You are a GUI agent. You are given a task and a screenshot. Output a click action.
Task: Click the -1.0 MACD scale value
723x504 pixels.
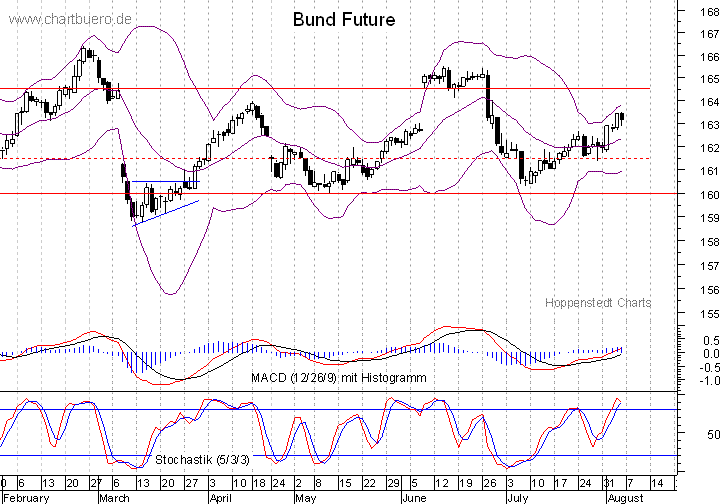pos(709,381)
